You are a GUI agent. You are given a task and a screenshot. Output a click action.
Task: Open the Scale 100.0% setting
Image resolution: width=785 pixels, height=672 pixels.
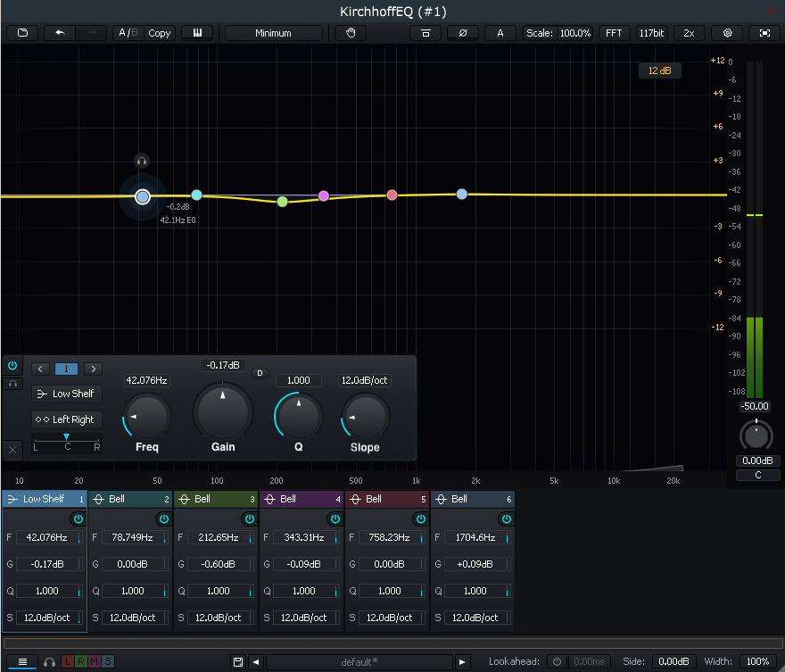[x=558, y=33]
